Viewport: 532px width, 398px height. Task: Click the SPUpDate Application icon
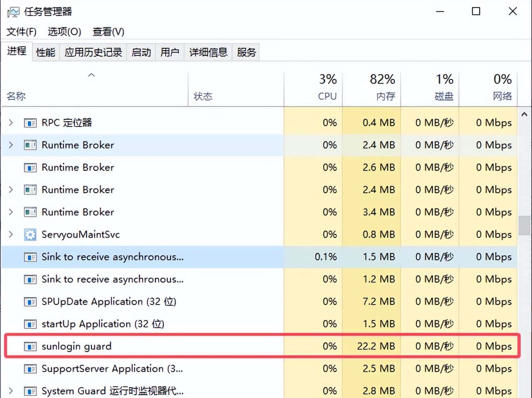pyautogui.click(x=30, y=302)
